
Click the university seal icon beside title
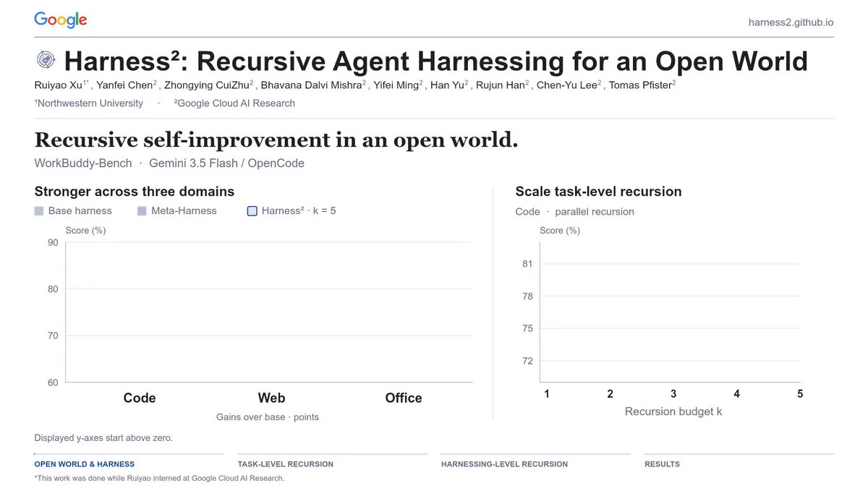click(45, 61)
